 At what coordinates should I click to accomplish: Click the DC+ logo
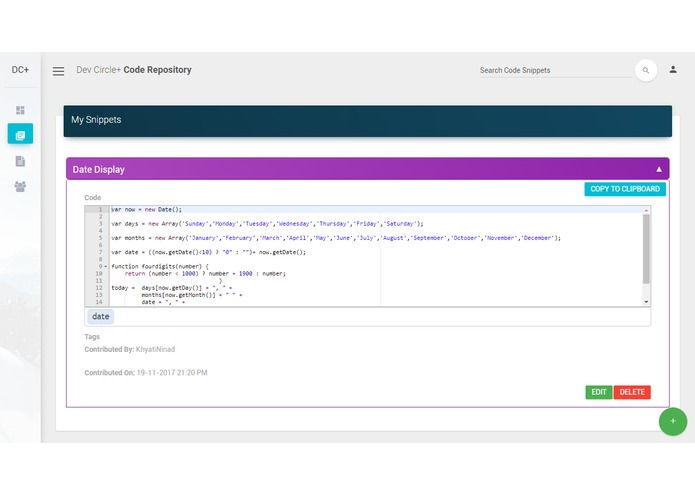click(20, 70)
